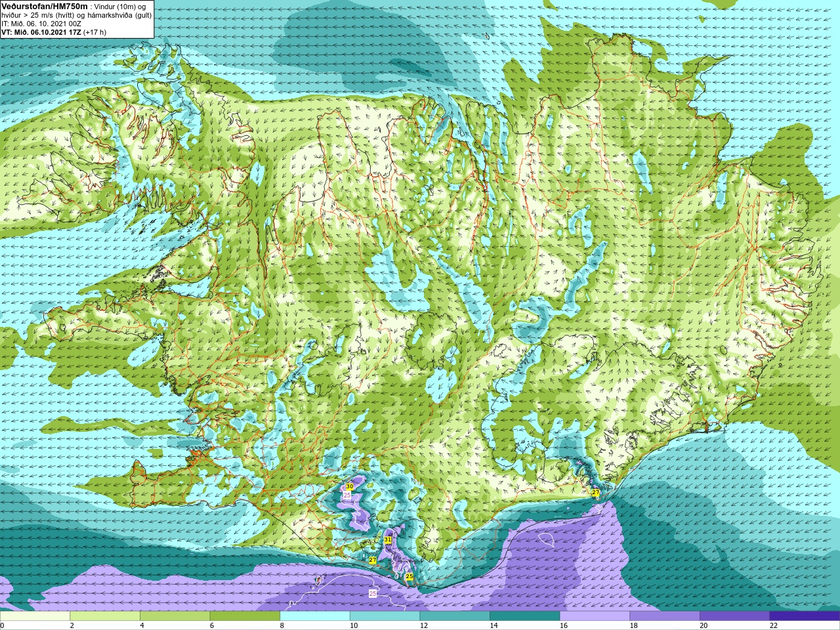Click the light green 2–4 legend swatch

pos(105,616)
